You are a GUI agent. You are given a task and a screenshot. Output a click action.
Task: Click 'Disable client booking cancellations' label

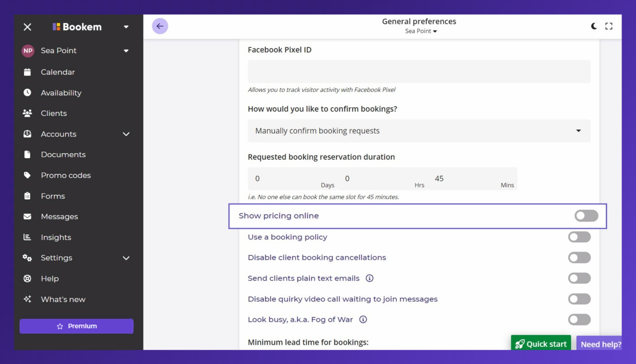pos(317,258)
